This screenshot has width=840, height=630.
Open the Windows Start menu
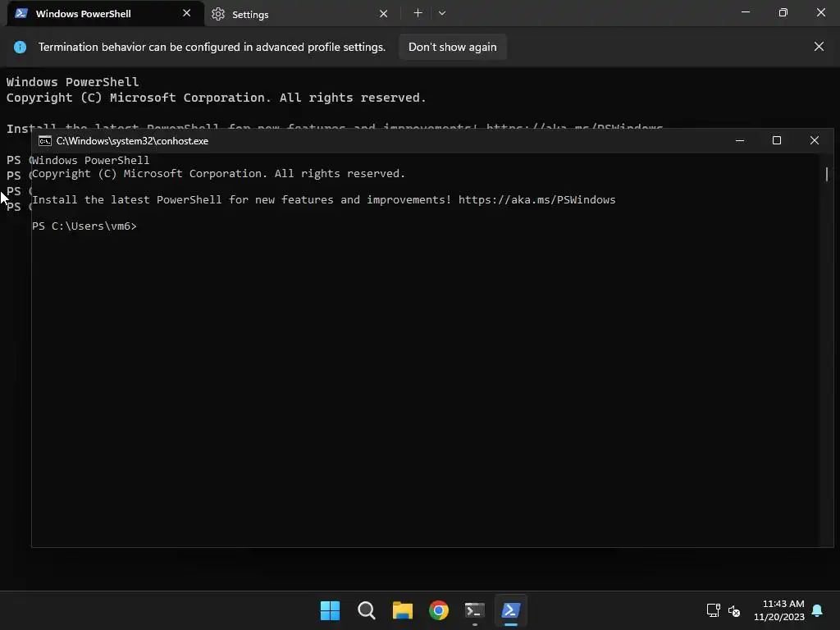(x=330, y=610)
